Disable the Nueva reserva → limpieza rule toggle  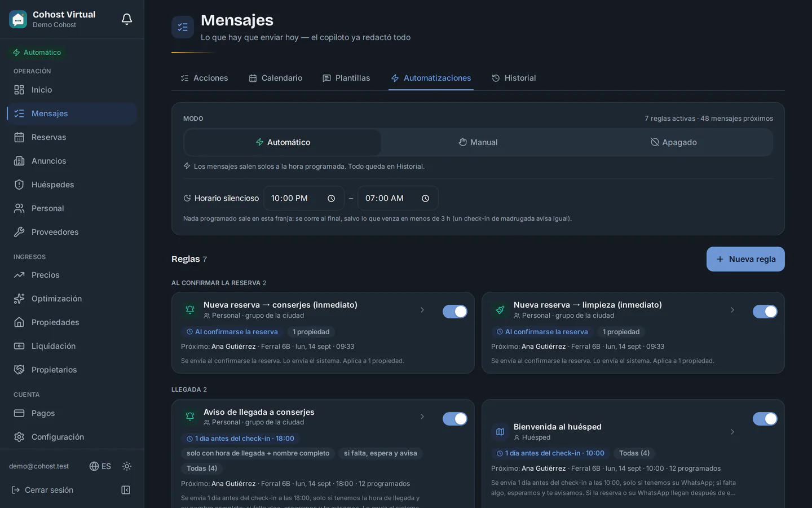click(x=765, y=312)
